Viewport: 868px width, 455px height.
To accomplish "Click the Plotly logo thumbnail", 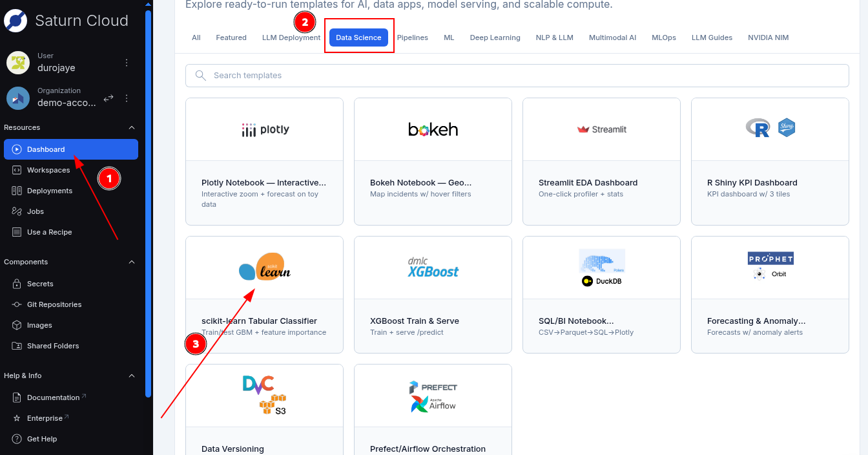I will 265,130.
